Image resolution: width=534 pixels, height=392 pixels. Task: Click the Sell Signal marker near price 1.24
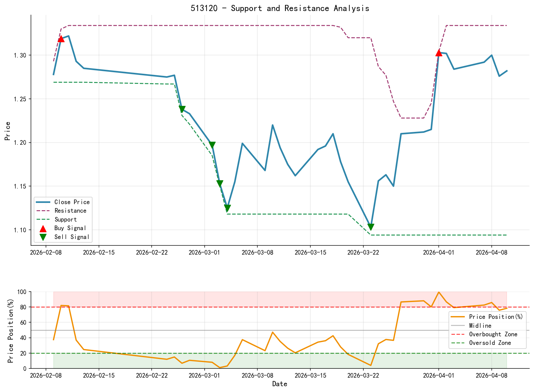pyautogui.click(x=182, y=109)
